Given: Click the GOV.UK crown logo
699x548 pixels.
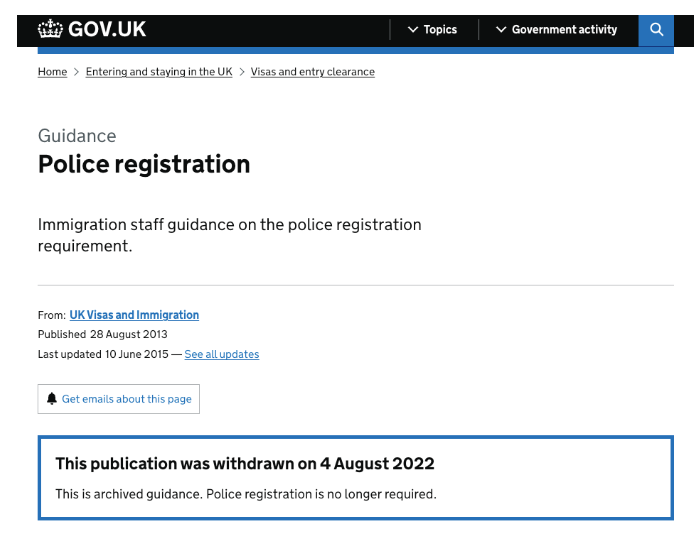Looking at the screenshot, I should pos(50,30).
